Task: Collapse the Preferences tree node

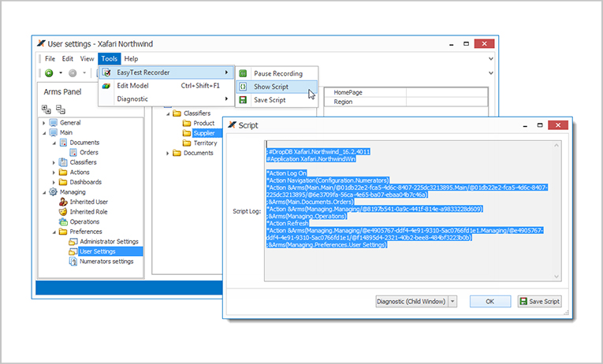Action: [x=54, y=232]
